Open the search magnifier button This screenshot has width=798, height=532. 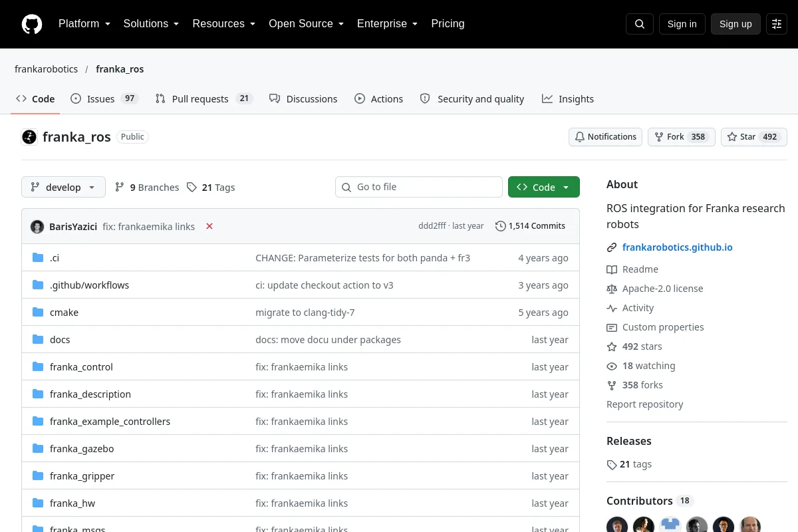[640, 24]
